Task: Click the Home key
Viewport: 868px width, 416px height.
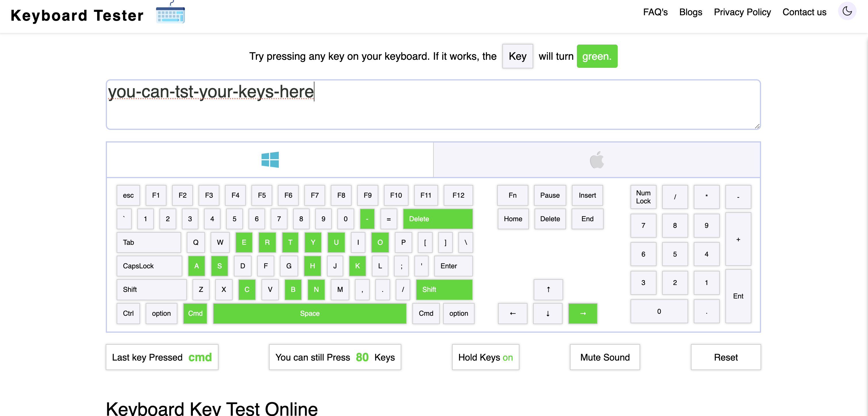Action: 513,219
